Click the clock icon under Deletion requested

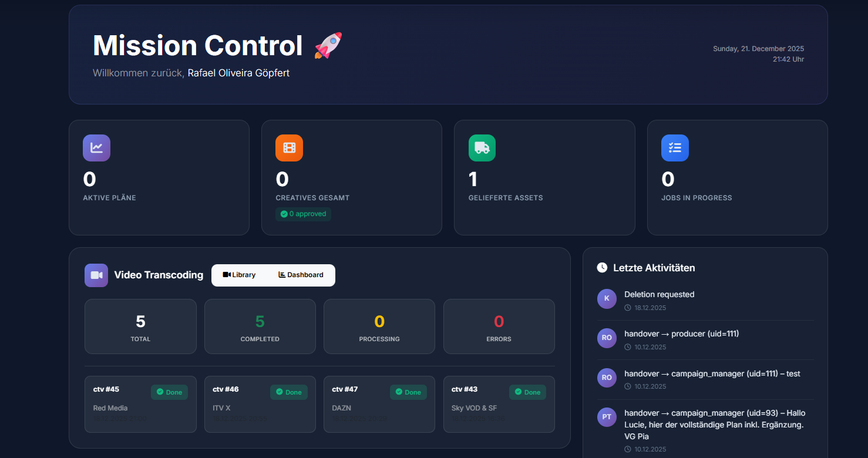click(x=627, y=307)
